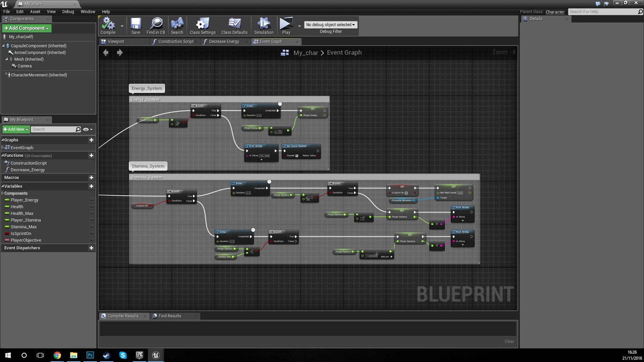Add a new graph with Graphs plus

click(91, 140)
